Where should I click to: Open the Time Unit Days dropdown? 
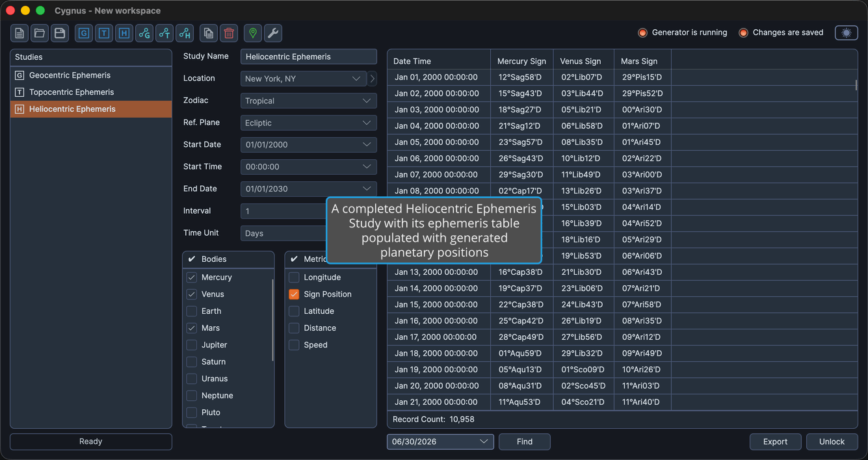pyautogui.click(x=283, y=233)
